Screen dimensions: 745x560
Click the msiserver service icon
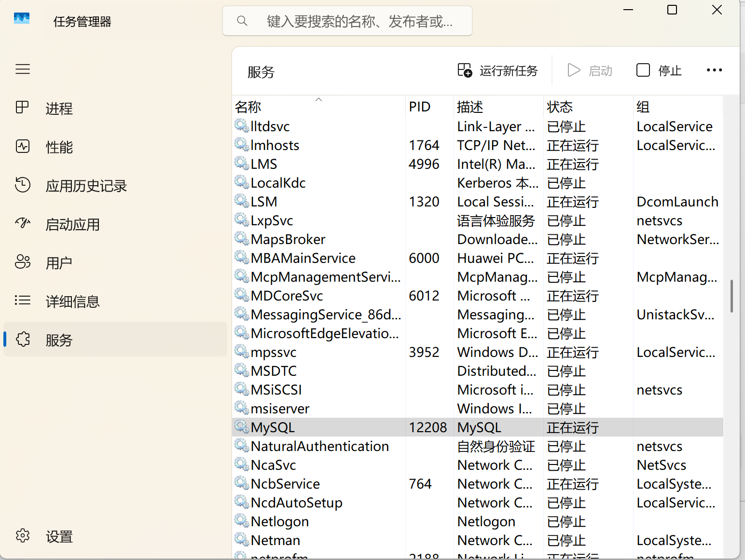coord(242,408)
